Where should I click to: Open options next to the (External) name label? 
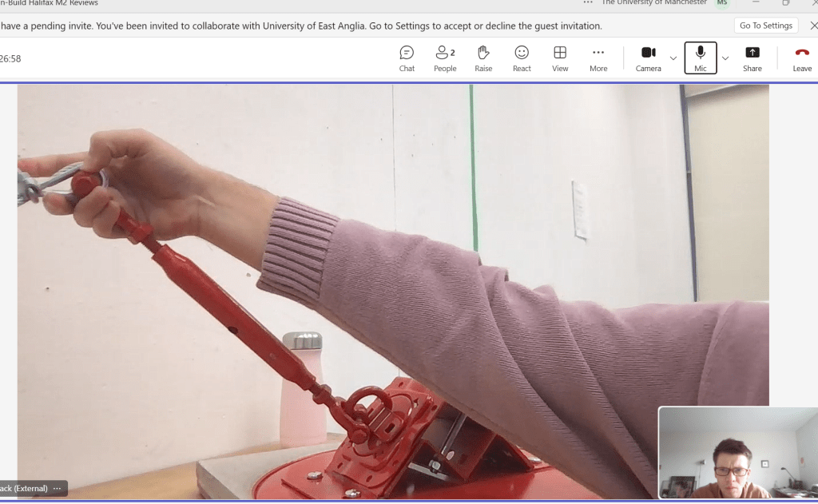click(x=57, y=488)
